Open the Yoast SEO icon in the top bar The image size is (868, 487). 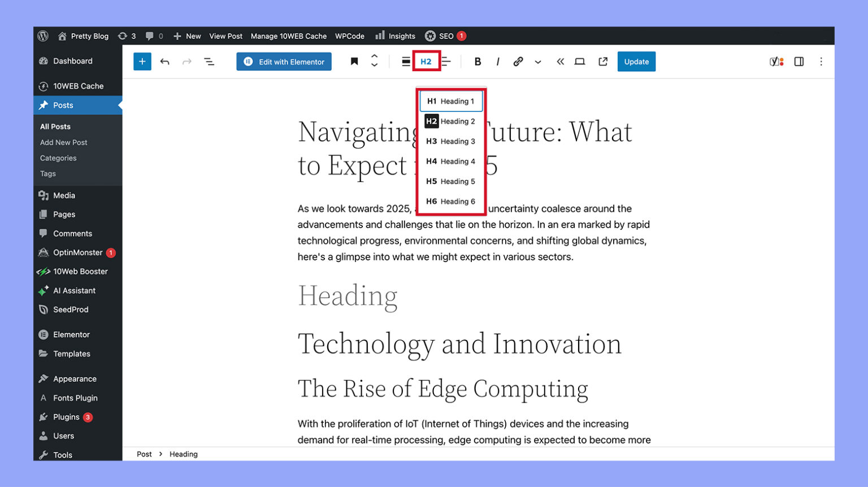point(776,62)
